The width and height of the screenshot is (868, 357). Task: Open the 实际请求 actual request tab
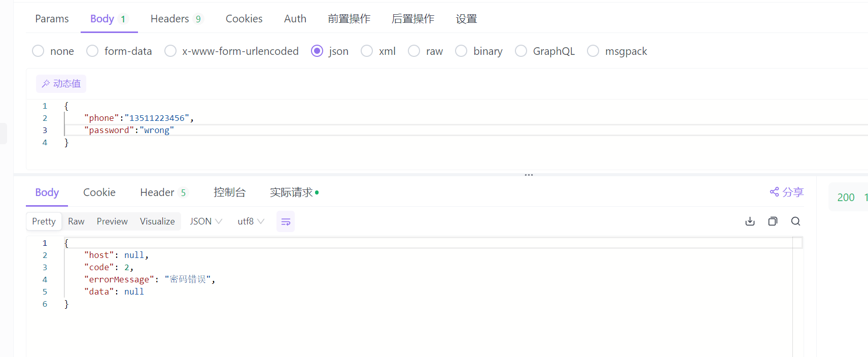pyautogui.click(x=294, y=192)
